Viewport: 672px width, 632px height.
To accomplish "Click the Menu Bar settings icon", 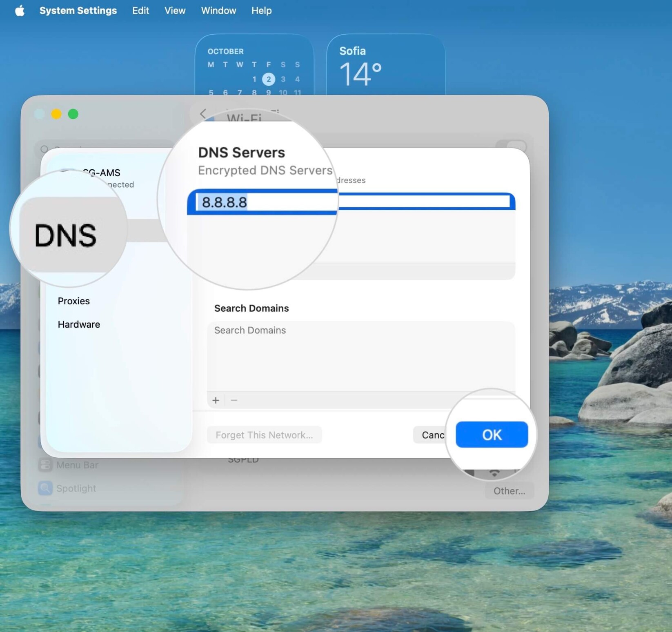I will point(45,465).
